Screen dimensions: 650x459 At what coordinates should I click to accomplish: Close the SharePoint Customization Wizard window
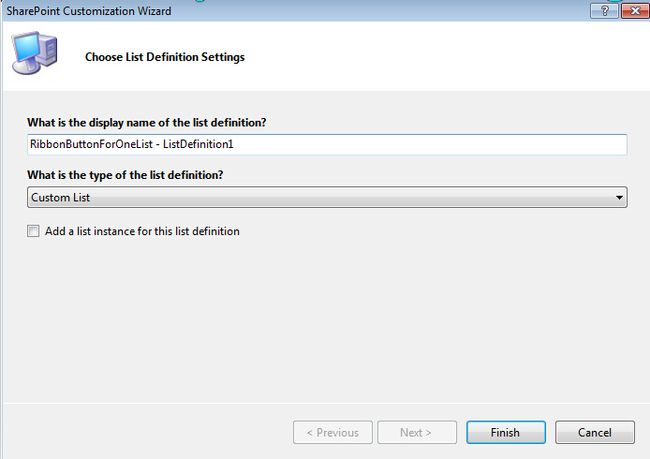(635, 11)
